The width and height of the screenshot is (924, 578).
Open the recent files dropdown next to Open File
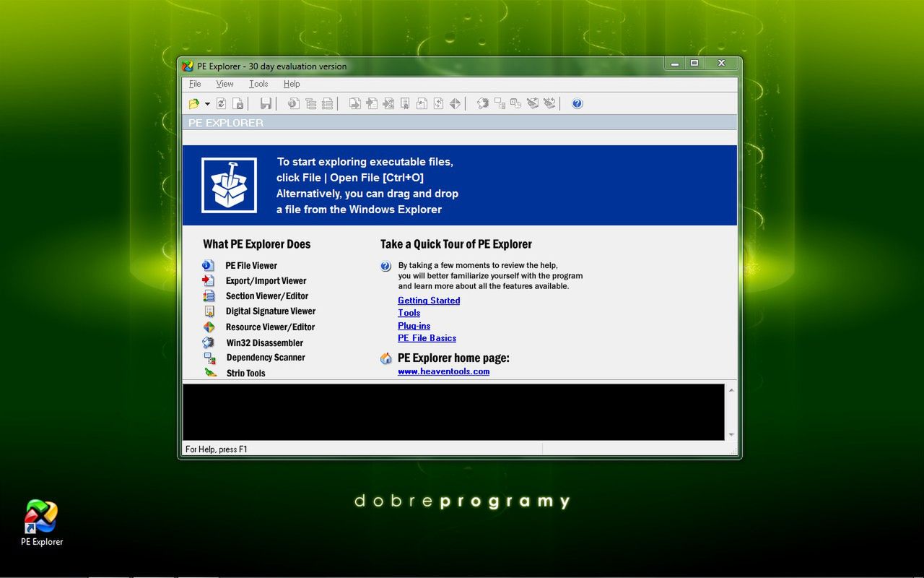point(207,103)
